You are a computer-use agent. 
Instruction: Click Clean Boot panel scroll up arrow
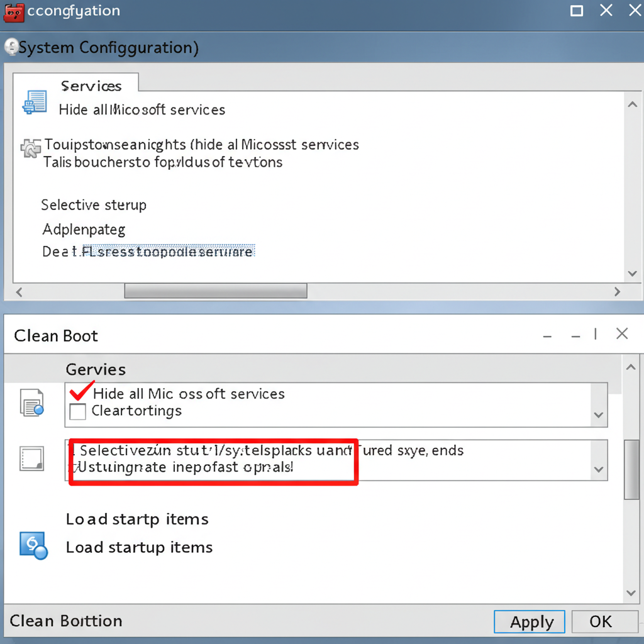pos(631,367)
